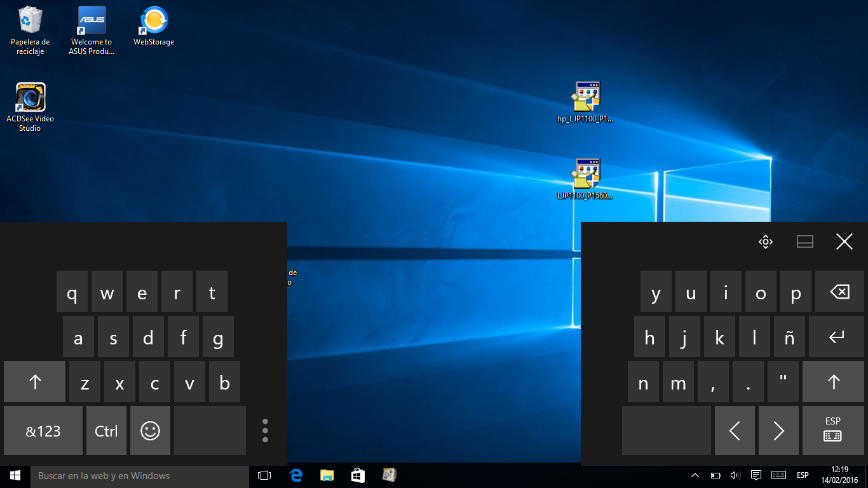Tap the emoji smiley key
This screenshot has height=488, width=868.
click(150, 431)
